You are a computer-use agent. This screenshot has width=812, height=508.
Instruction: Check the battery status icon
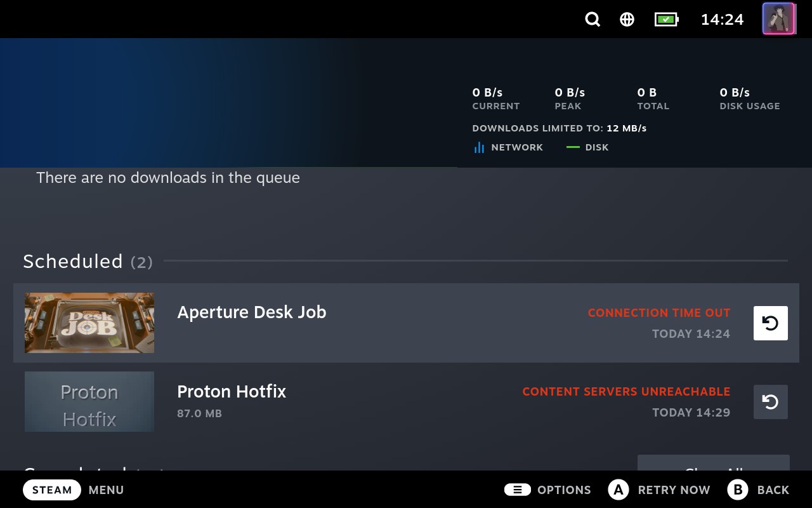point(667,20)
